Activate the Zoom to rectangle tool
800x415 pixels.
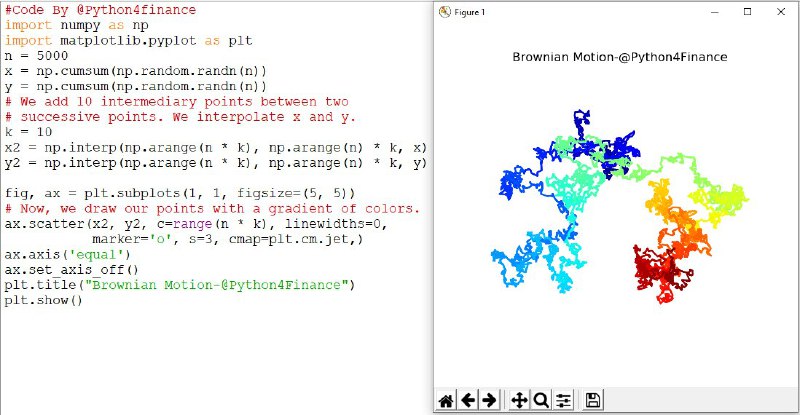pyautogui.click(x=541, y=400)
